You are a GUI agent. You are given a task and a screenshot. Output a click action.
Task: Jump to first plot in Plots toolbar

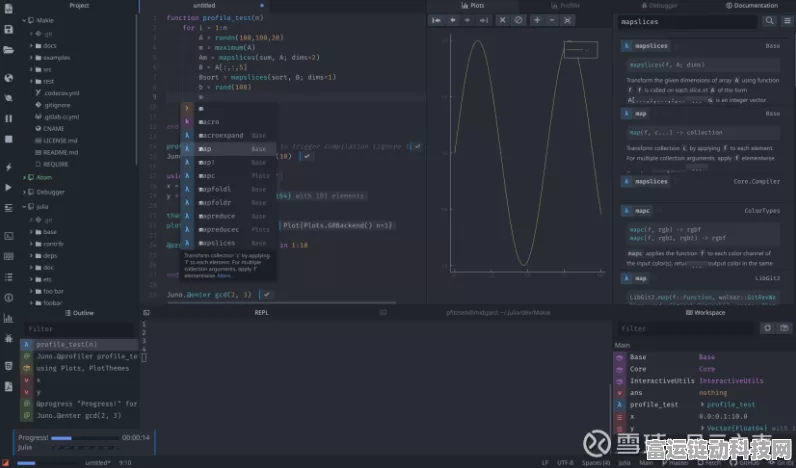436,20
